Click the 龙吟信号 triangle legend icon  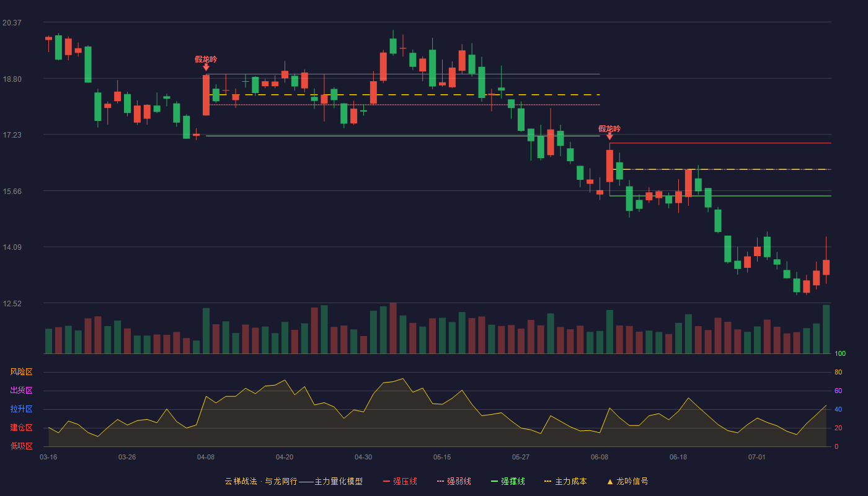tap(609, 481)
